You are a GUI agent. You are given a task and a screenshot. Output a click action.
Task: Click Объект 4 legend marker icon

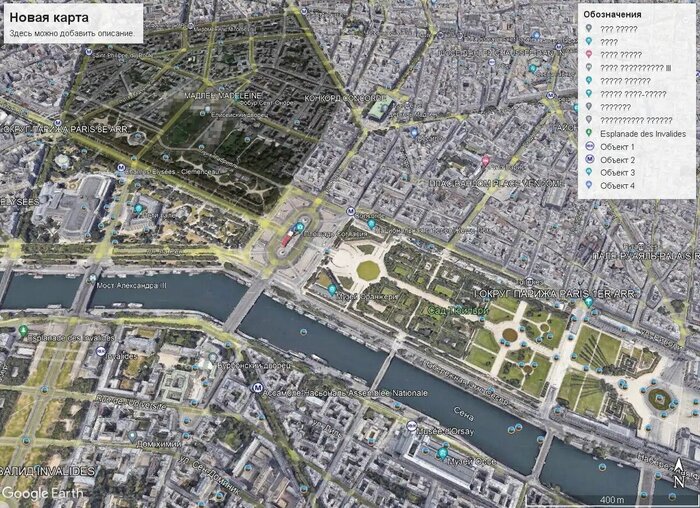(x=591, y=186)
